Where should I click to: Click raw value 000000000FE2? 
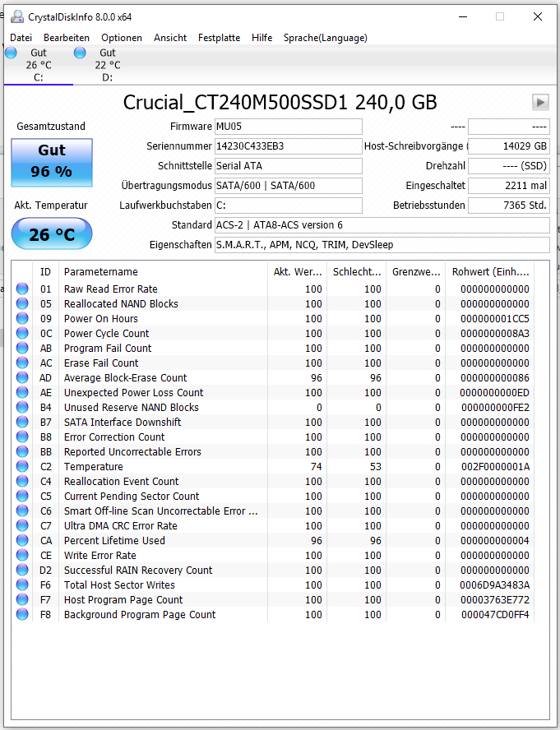(495, 408)
